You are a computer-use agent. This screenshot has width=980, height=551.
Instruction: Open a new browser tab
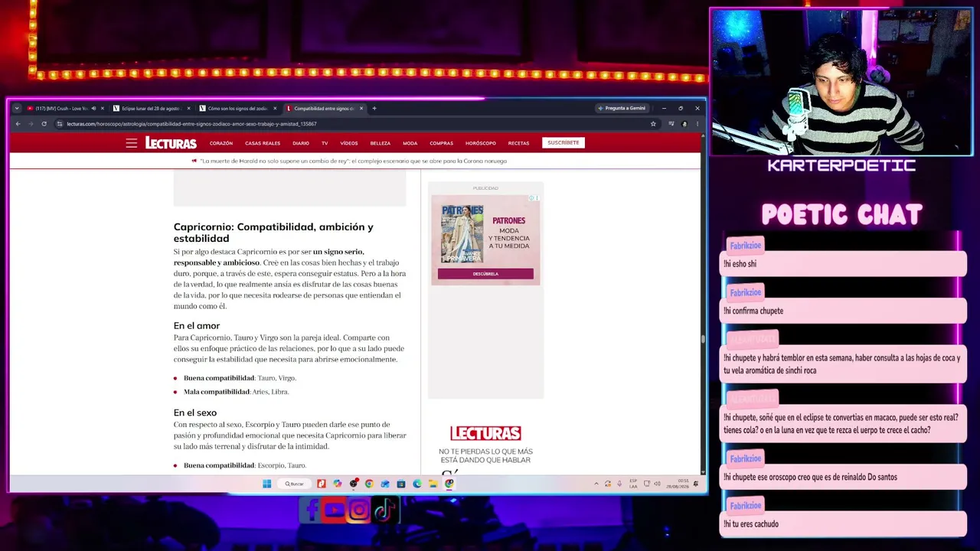pos(374,109)
